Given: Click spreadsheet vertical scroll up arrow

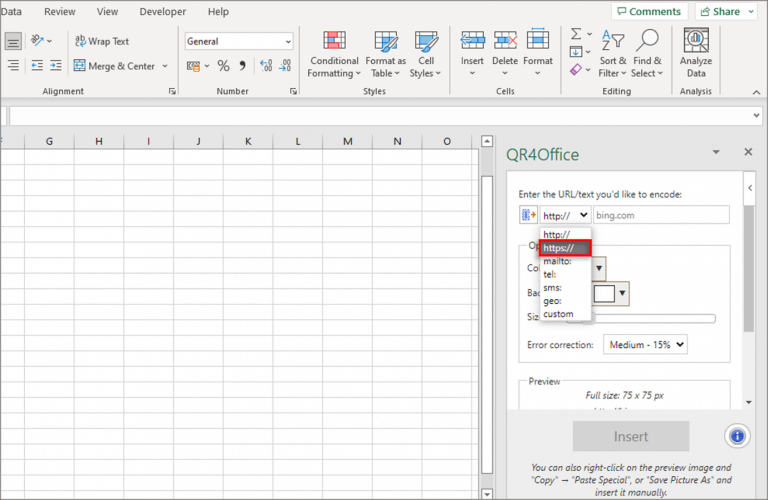Looking at the screenshot, I should [x=487, y=142].
